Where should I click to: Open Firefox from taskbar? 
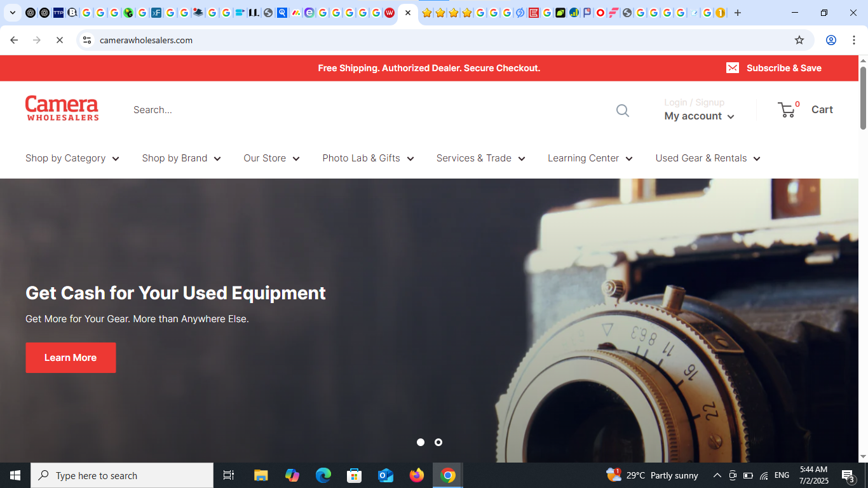417,475
